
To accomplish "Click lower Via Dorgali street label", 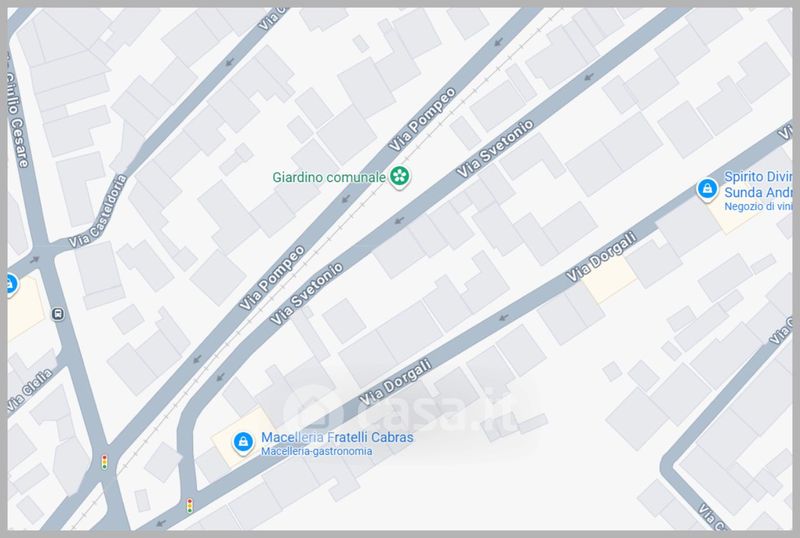I will tap(395, 382).
